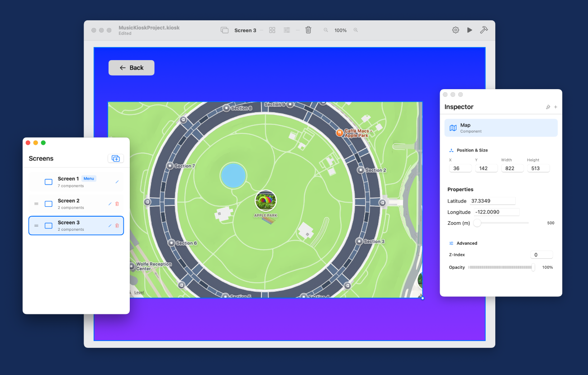
Task: Rename Screen 3 with pencil icon
Action: point(110,226)
